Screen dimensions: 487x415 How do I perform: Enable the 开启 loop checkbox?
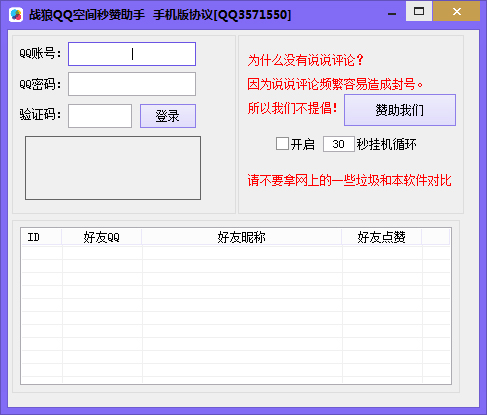[282, 144]
